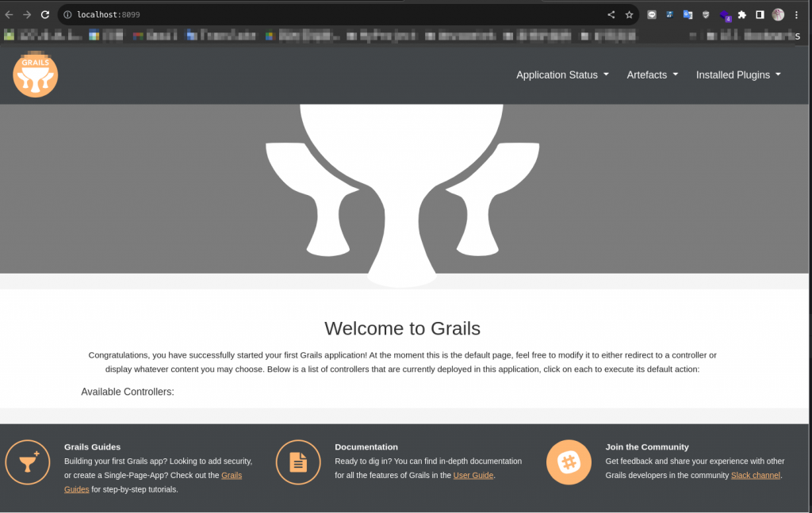Screen dimensions: 812x513
Task: Expand the Installed Plugins dropdown
Action: [x=738, y=75]
